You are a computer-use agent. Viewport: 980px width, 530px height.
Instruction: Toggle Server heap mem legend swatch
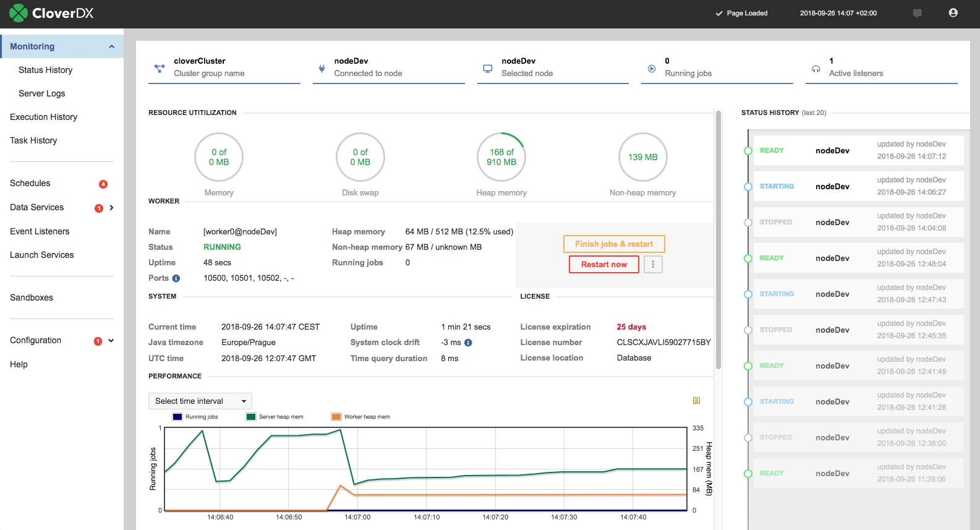pos(251,417)
